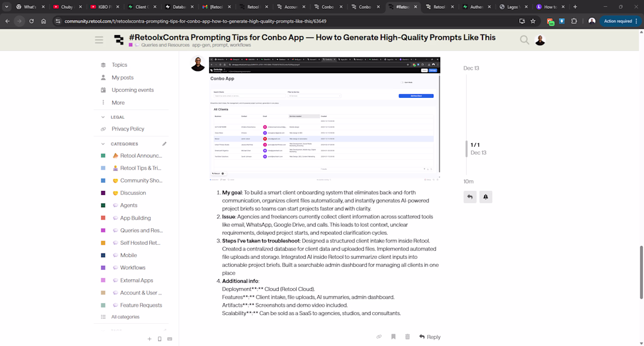Switch to the Lagos browser tab
Image resolution: width=644 pixels, height=346 pixels.
[x=513, y=7]
